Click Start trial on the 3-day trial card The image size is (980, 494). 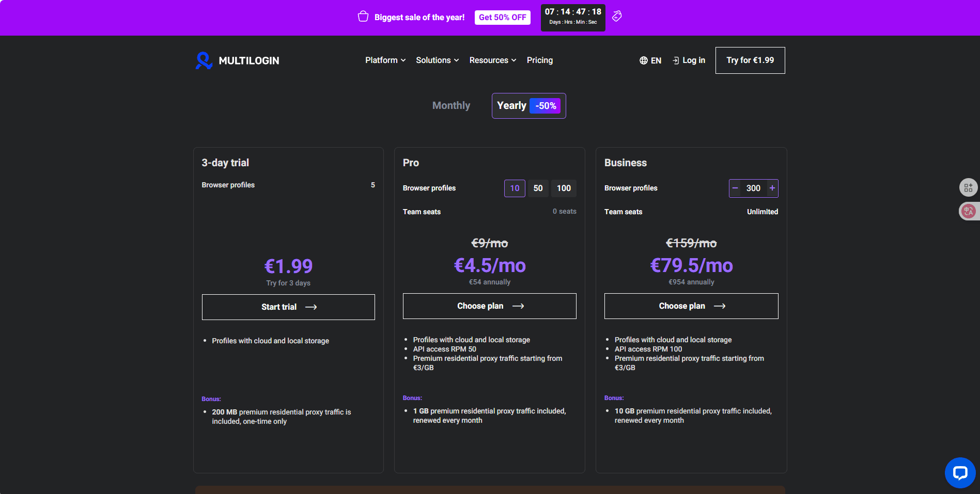[x=288, y=307]
